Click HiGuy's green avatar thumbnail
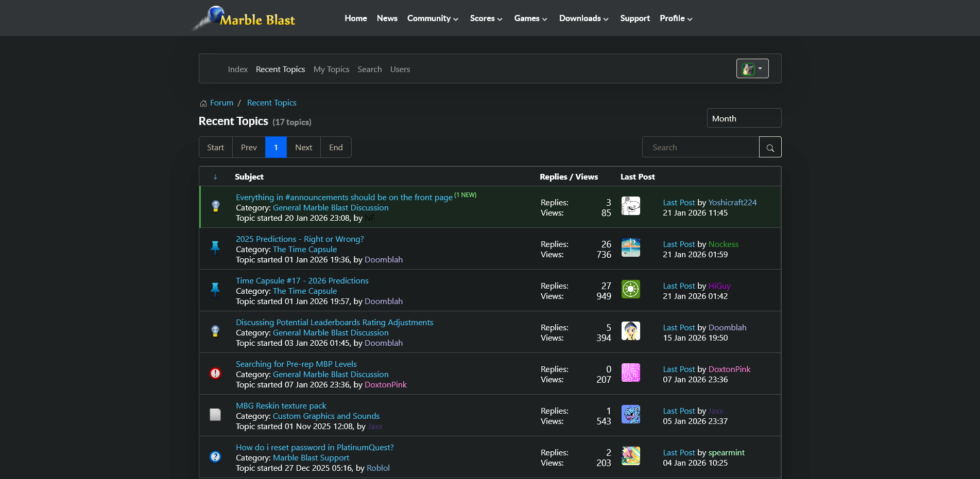The height and width of the screenshot is (479, 980). click(630, 289)
